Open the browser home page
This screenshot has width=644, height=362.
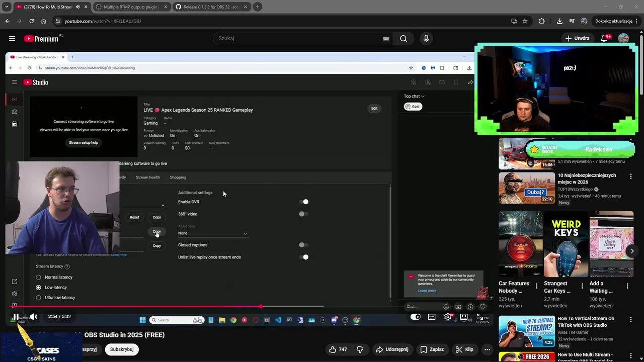coord(43,21)
